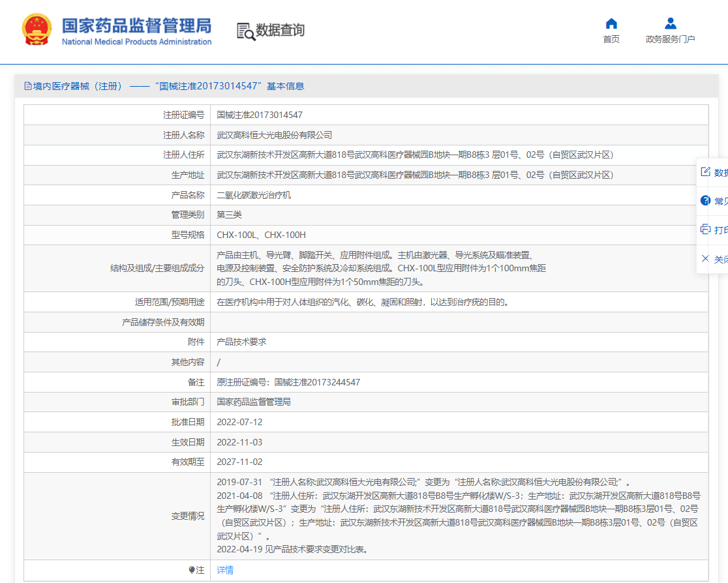The height and width of the screenshot is (583, 728).
Task: Click the 批准日期 row label
Action: click(x=188, y=423)
